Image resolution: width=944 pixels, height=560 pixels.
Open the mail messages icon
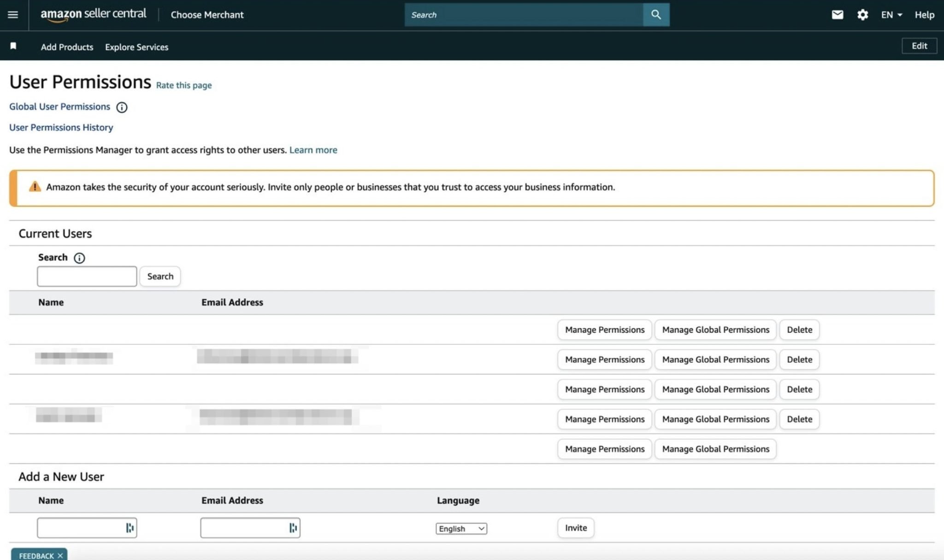(837, 15)
